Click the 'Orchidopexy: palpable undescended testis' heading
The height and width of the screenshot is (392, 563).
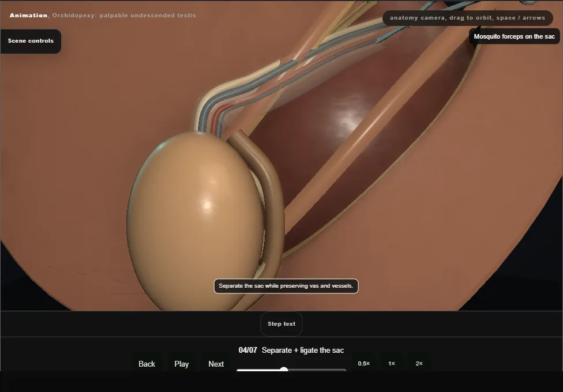click(124, 16)
